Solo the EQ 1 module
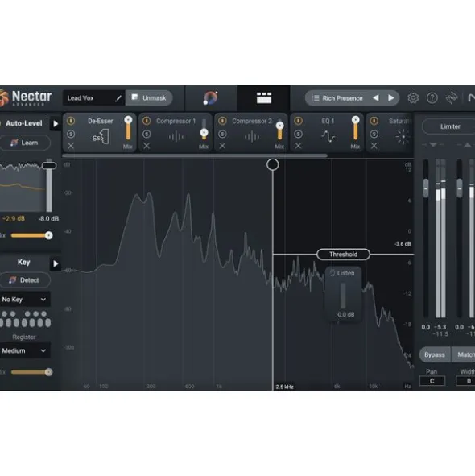Screen dimensions: 475x476 299,134
